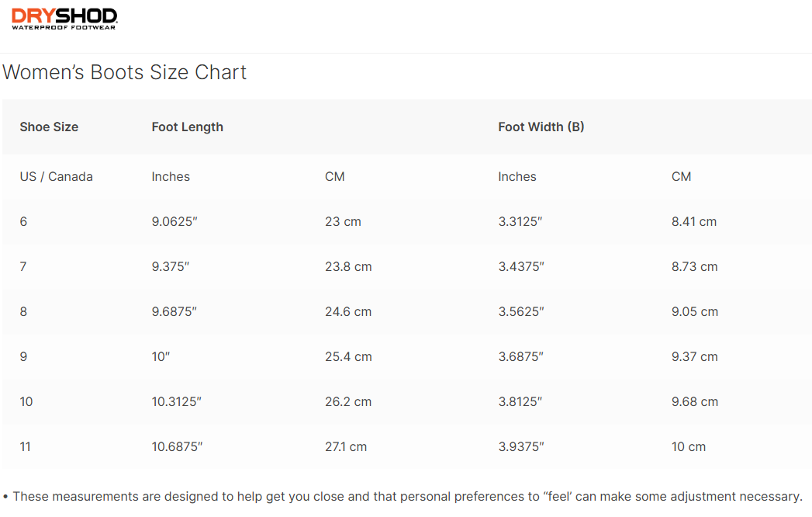The image size is (812, 517).
Task: Click the 3.4375″ foot width cell
Action: (x=521, y=266)
